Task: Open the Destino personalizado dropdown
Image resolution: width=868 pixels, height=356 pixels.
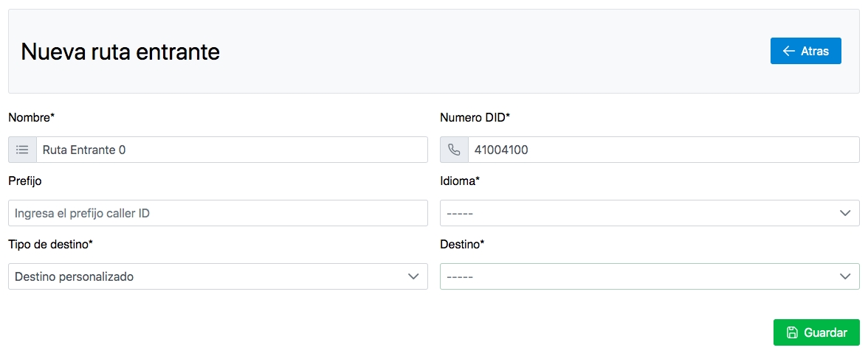Action: click(x=218, y=276)
